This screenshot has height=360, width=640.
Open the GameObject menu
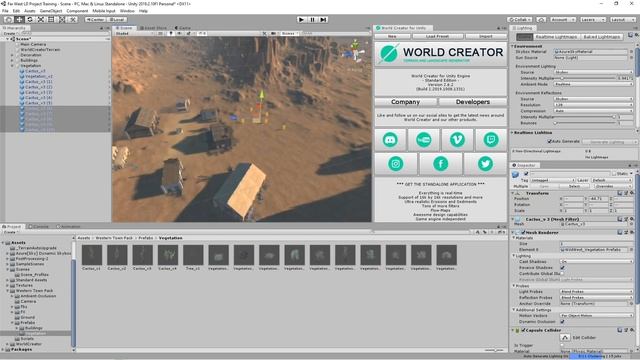point(51,11)
